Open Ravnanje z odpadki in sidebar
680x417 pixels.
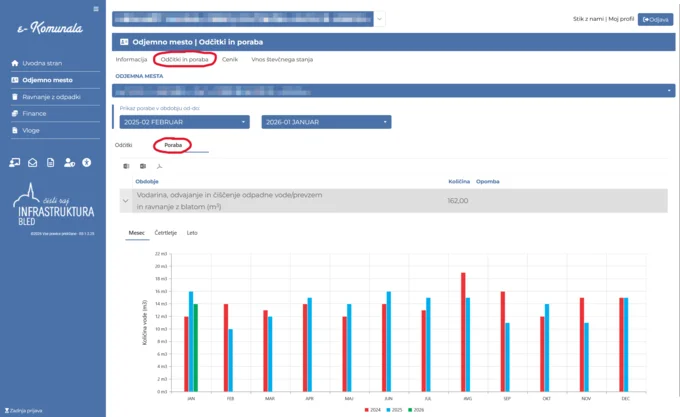[x=49, y=96]
